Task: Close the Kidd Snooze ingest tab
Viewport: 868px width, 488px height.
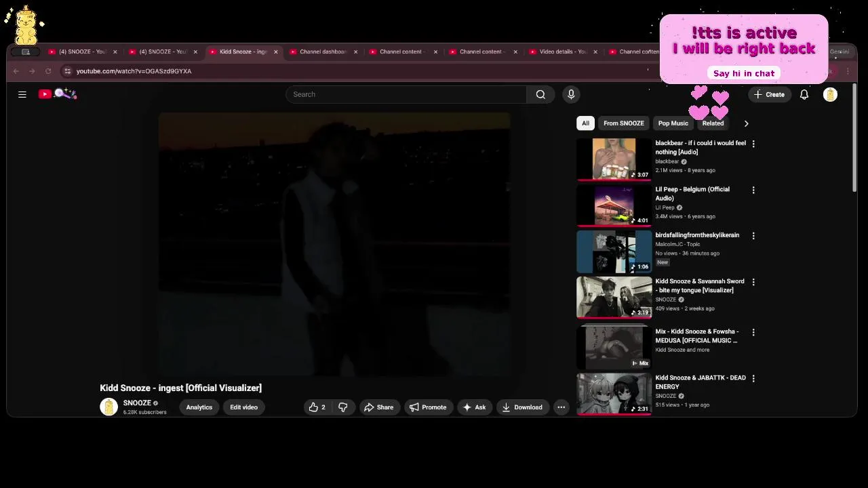Action: pos(275,52)
